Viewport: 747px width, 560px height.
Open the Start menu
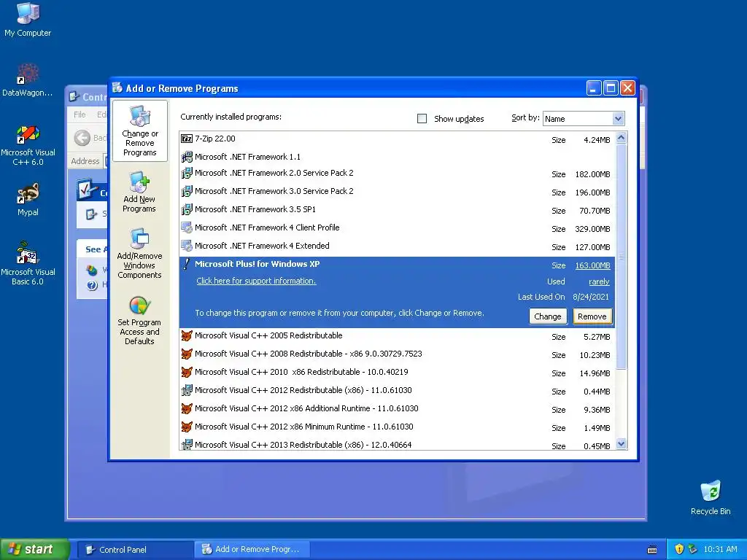pyautogui.click(x=35, y=550)
